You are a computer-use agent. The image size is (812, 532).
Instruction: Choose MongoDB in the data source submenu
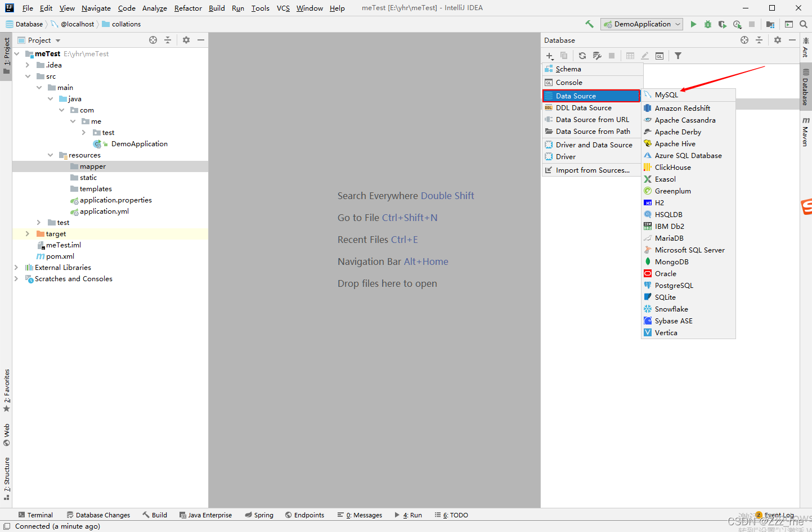(x=688, y=262)
